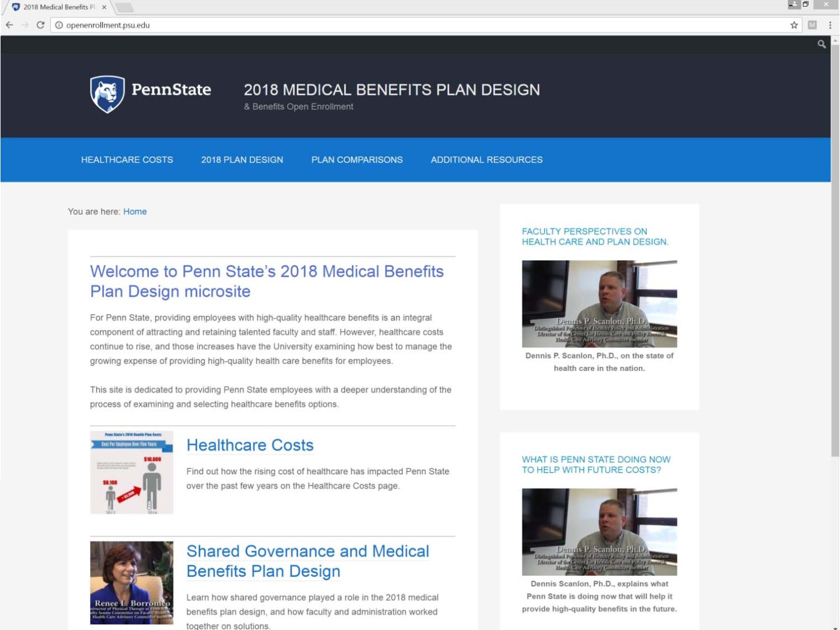The width and height of the screenshot is (840, 630).
Task: Click the Renee L. Borromeo video thumbnail
Action: (132, 582)
